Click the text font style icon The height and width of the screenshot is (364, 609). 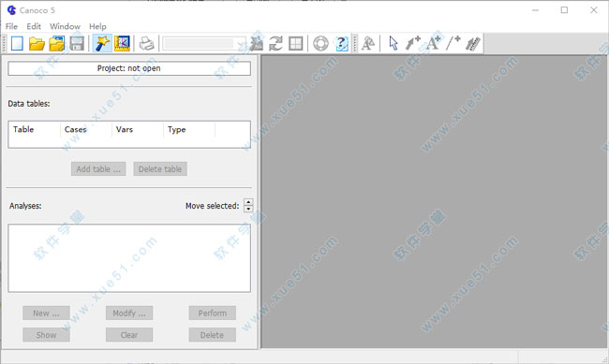(368, 43)
